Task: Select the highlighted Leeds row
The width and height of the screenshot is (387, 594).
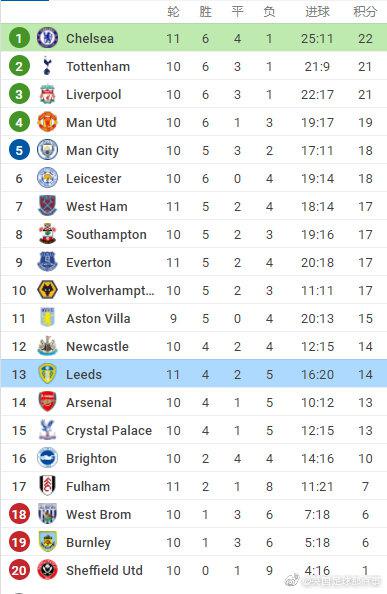Action: point(194,374)
